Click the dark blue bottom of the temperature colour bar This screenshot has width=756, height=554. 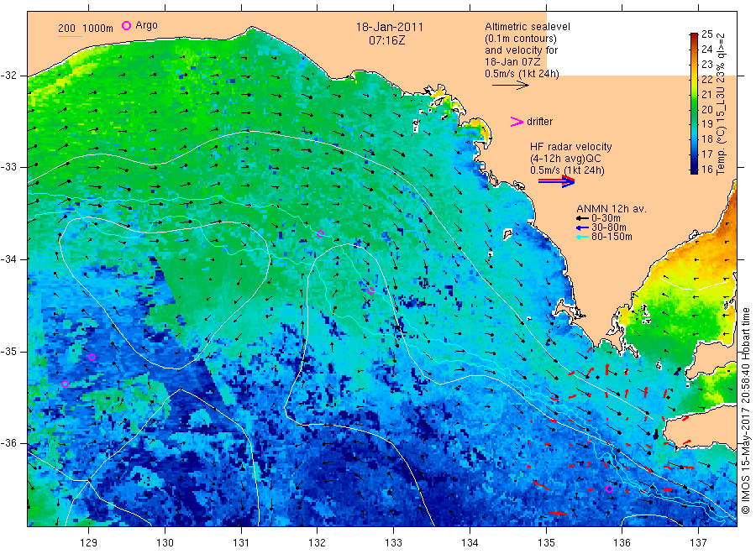pos(694,169)
